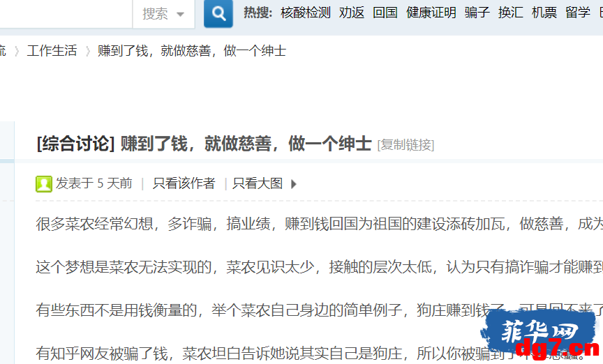Open hot search term 骗子

pos(477,13)
